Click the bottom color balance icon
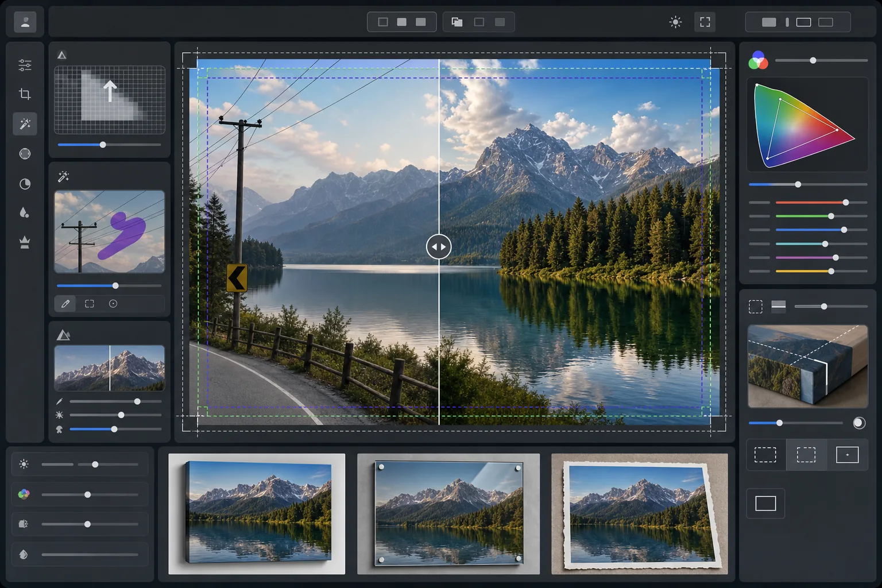The height and width of the screenshot is (588, 882). coord(24,494)
